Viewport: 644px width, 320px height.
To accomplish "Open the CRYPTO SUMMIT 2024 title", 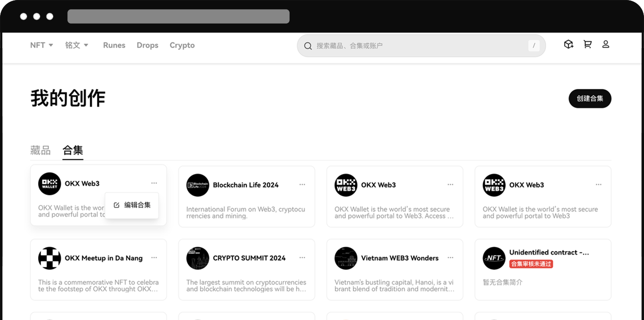I will point(249,258).
